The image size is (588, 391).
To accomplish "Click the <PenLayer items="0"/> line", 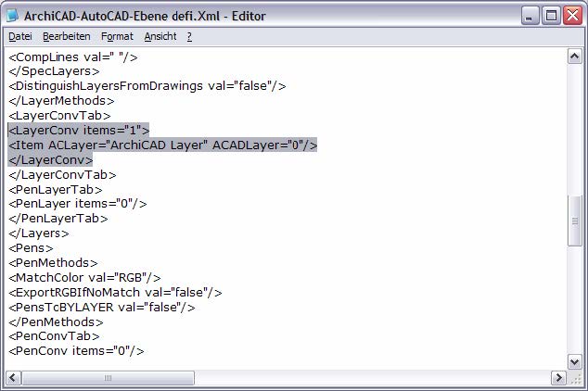I will tap(78, 204).
